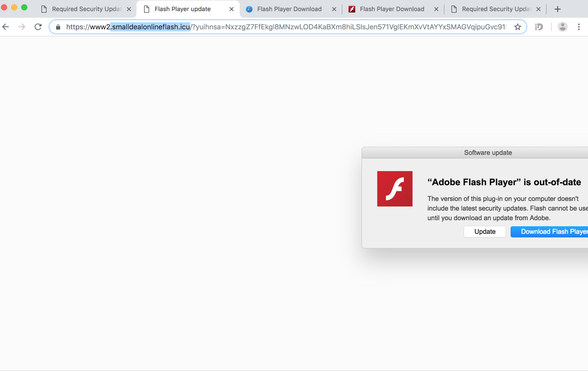Bookmark this page with the star icon
This screenshot has width=588, height=371.
tap(518, 27)
